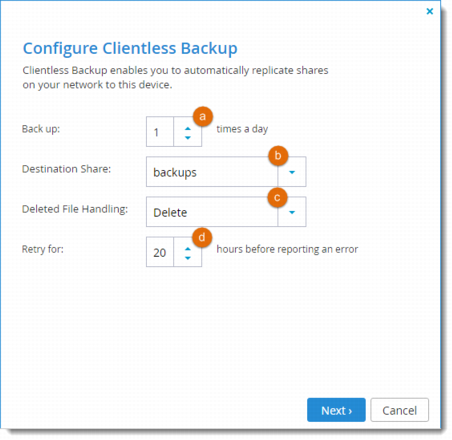Increase the Back up times a day value
The image size is (452, 440).
[188, 128]
